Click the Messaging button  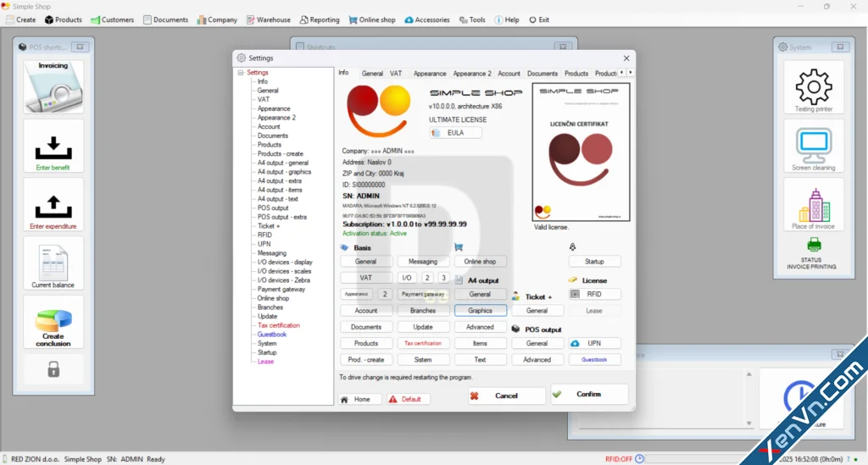[423, 262]
